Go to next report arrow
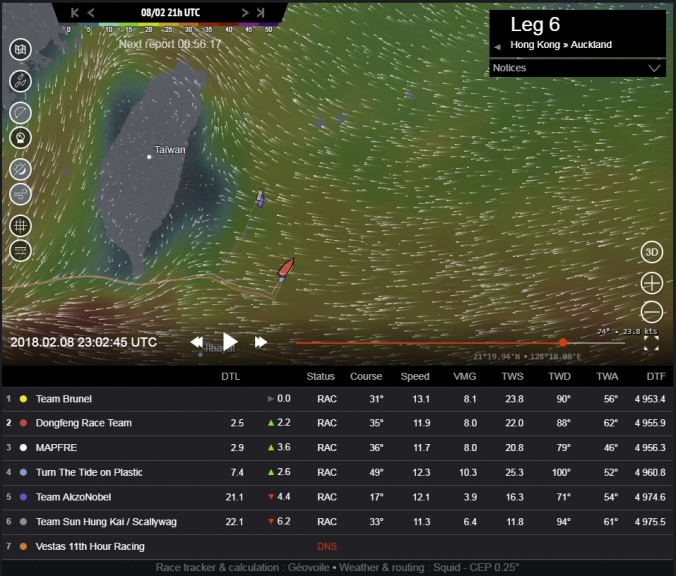Viewport: 676px width, 576px height. [245, 13]
